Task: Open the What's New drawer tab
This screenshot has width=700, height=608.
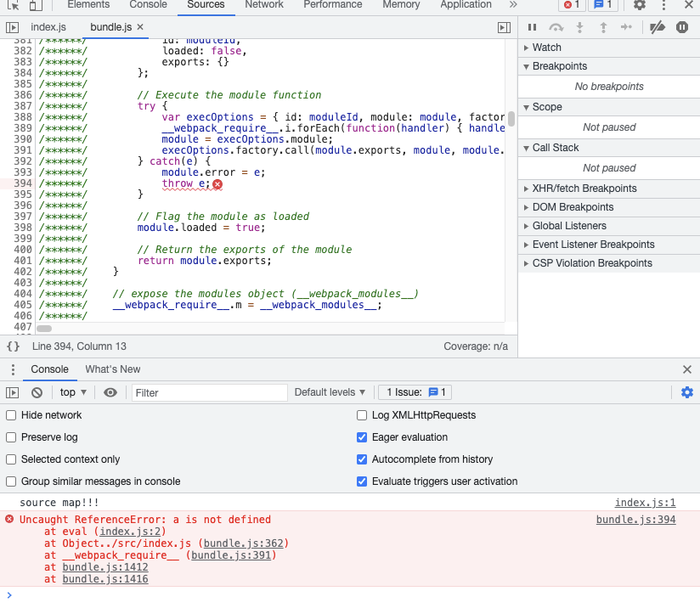Action: click(113, 369)
